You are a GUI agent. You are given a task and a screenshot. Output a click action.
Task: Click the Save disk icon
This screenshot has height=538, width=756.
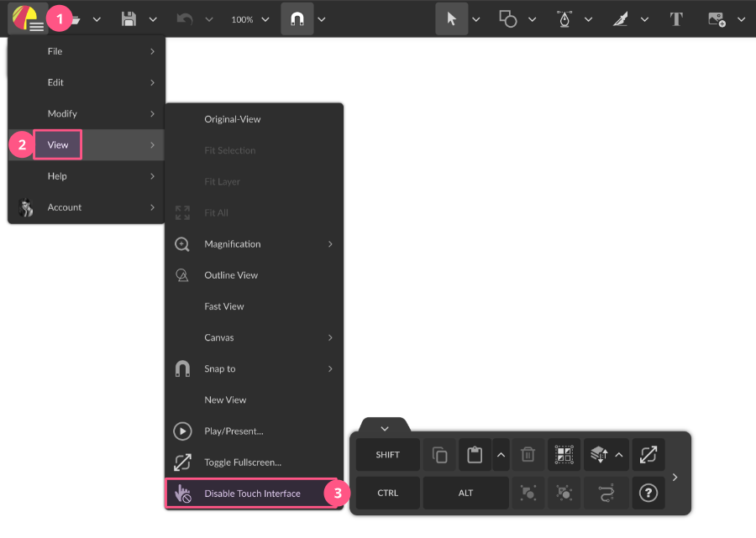(129, 18)
